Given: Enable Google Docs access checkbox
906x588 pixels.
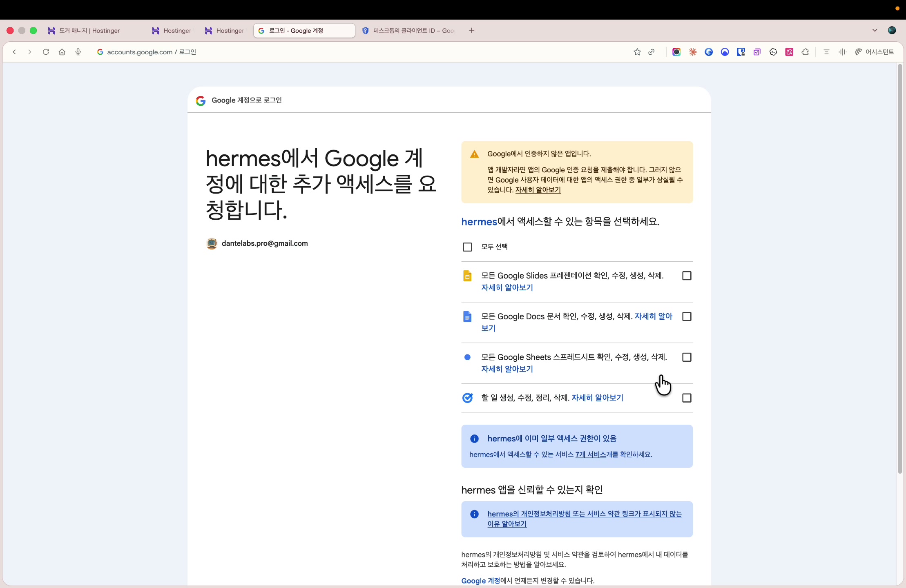Looking at the screenshot, I should pos(687,316).
